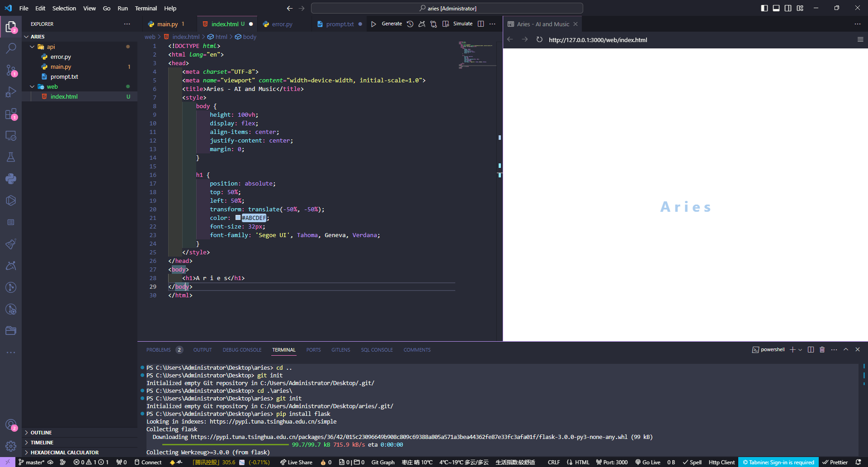Viewport: 868px width, 467px height.
Task: Start Live Share from status bar
Action: click(x=296, y=462)
